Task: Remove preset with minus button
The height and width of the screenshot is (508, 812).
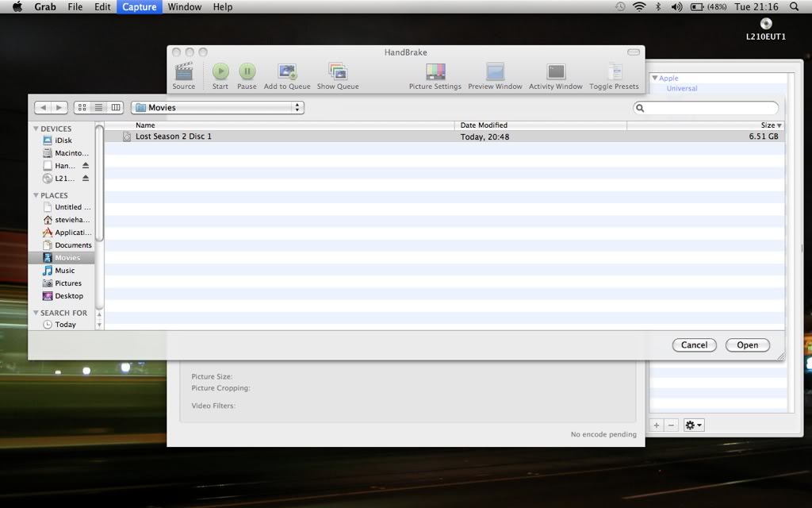Action: tap(671, 425)
